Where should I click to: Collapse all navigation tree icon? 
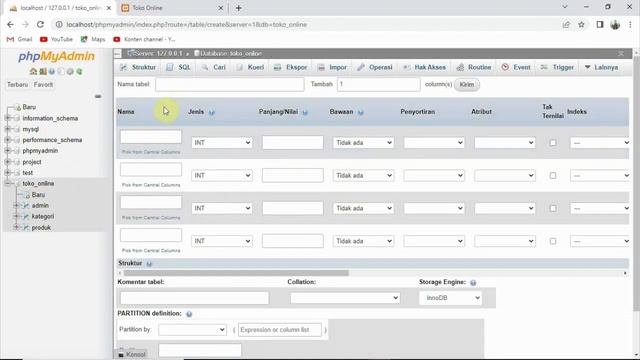(x=98, y=96)
